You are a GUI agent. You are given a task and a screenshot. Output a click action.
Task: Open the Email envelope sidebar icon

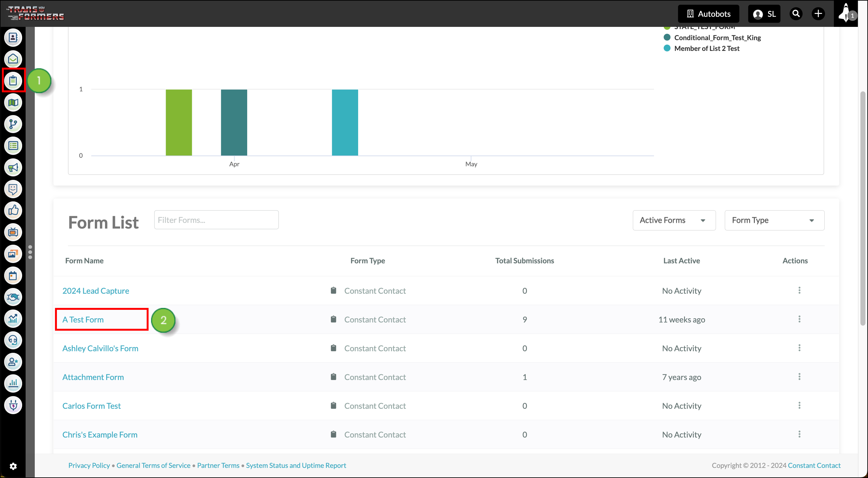click(13, 59)
